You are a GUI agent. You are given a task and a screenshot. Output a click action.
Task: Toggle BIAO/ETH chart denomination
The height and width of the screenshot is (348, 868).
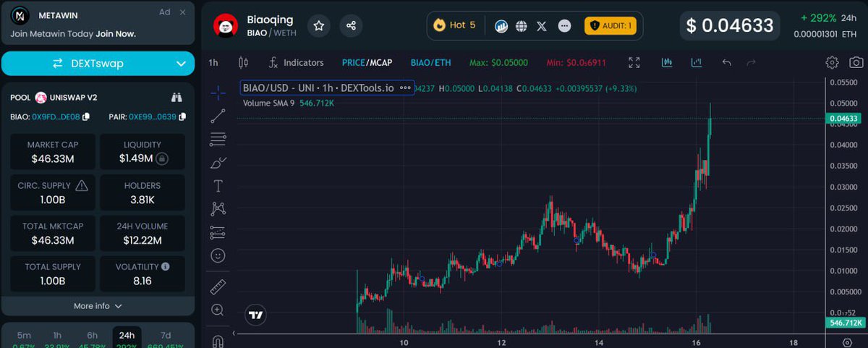(430, 63)
